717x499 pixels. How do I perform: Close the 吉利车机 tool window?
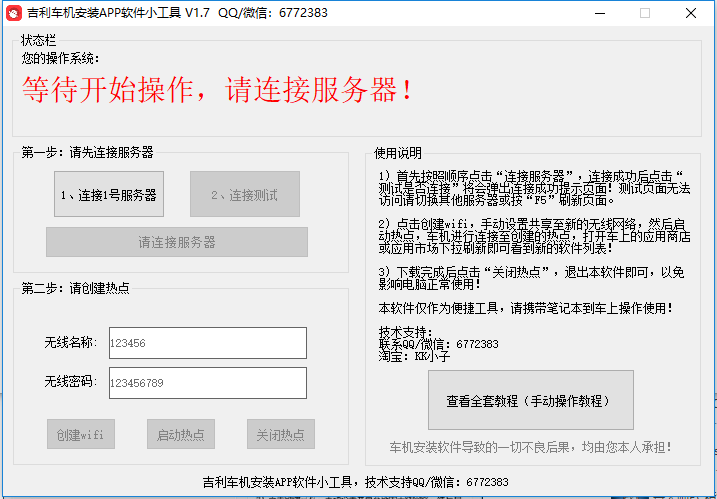[690, 13]
